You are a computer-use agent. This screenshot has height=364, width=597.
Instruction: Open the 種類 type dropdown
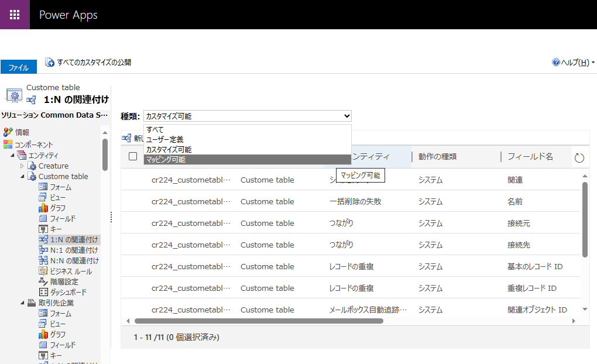(248, 116)
